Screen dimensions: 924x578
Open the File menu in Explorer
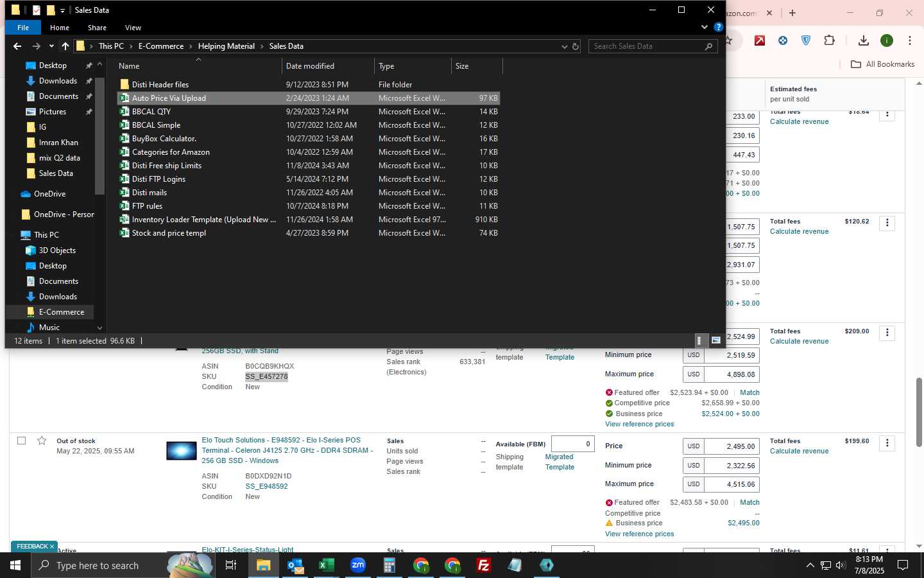(x=23, y=28)
